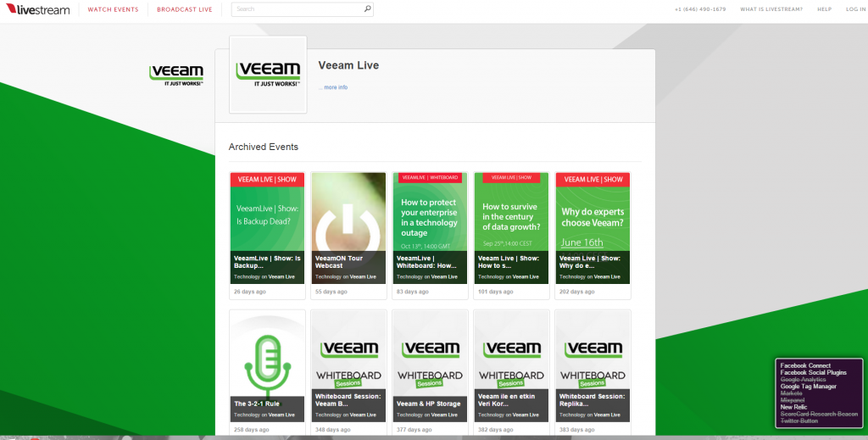The height and width of the screenshot is (440, 868).
Task: Select Mixpanel in tracker list
Action: (x=793, y=400)
